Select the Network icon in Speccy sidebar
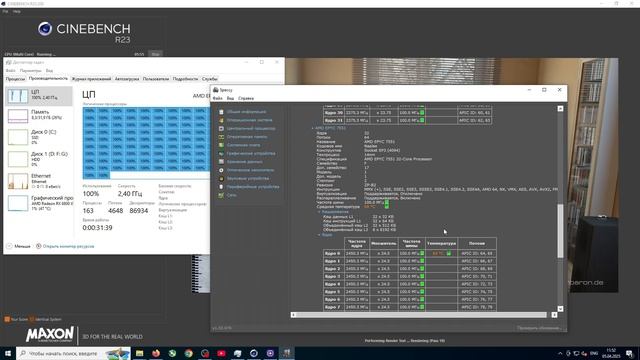640x360 pixels. tap(221, 195)
